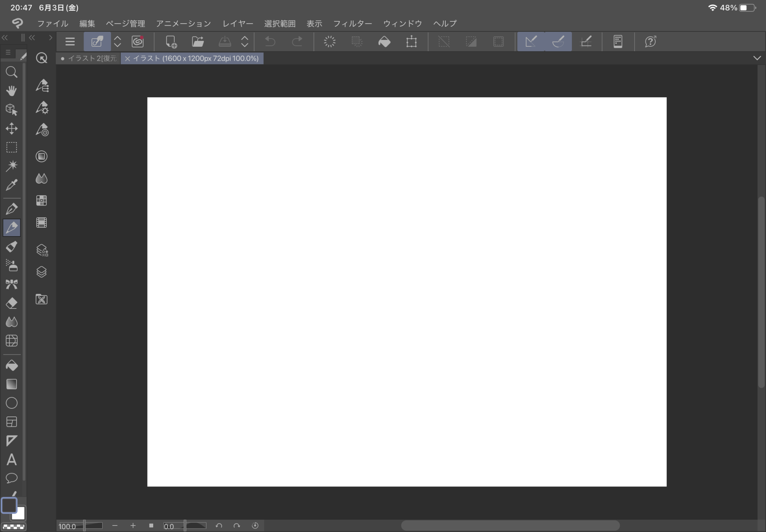
Task: Expand the palette dock double-chevron
Action: coord(5,38)
